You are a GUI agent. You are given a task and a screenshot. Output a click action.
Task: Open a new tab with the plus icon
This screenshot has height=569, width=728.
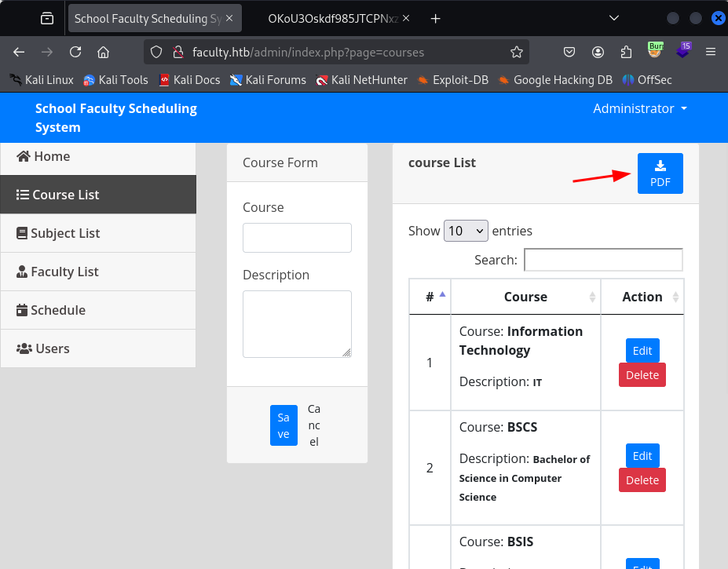click(436, 19)
